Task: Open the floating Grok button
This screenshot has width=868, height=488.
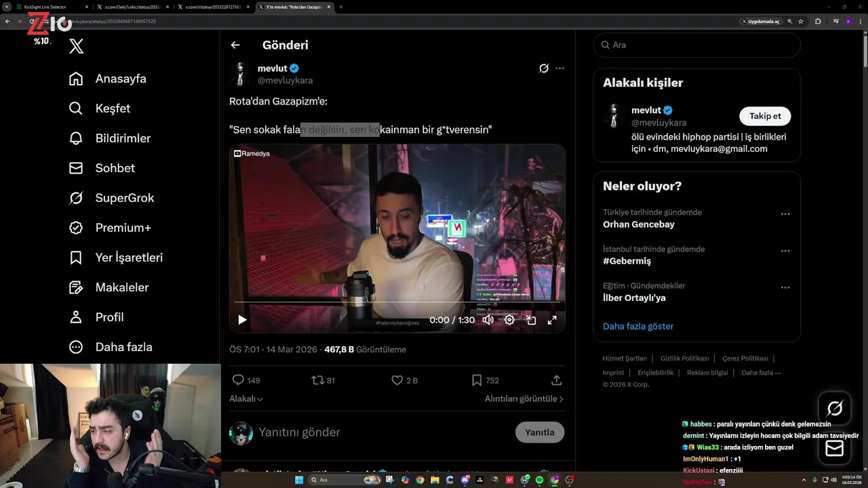Action: pyautogui.click(x=835, y=408)
